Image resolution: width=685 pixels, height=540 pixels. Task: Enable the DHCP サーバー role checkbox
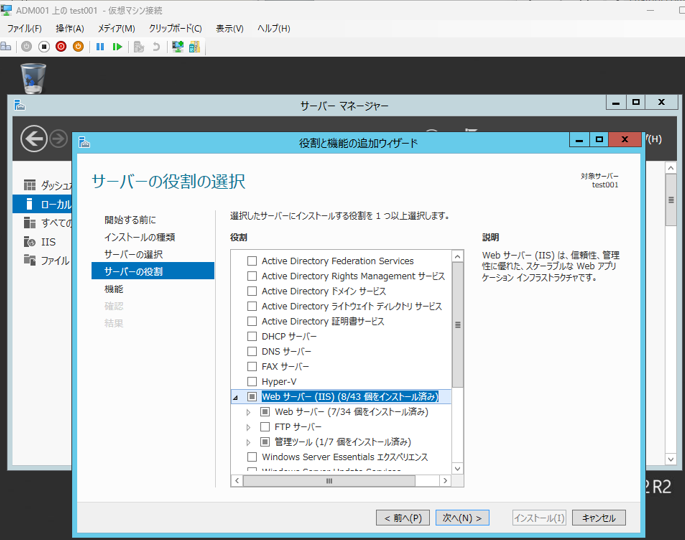pyautogui.click(x=252, y=336)
